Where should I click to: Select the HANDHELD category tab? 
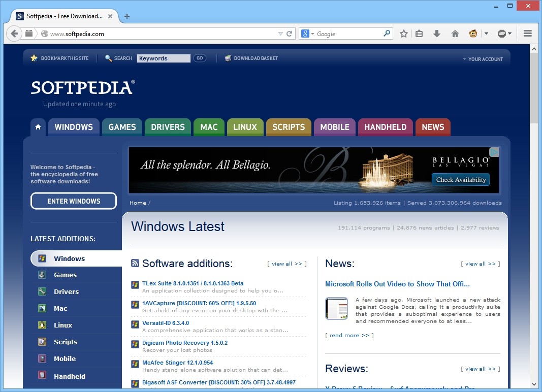tap(386, 127)
